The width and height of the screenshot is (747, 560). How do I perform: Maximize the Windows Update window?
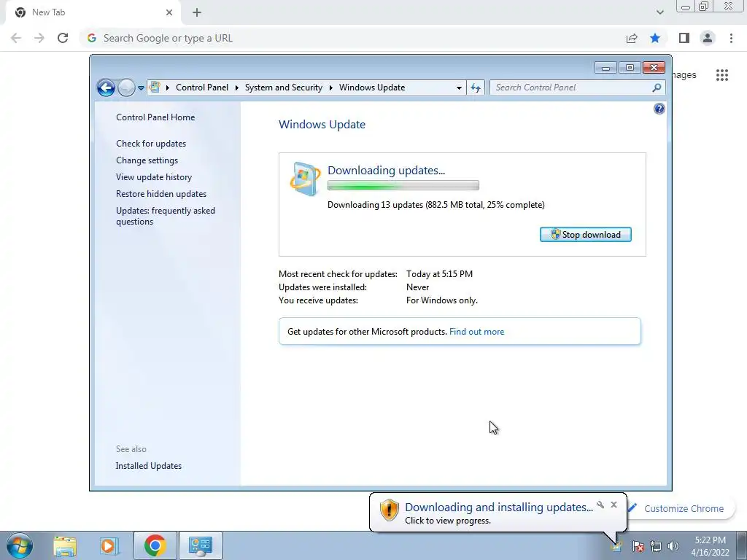[x=630, y=68]
